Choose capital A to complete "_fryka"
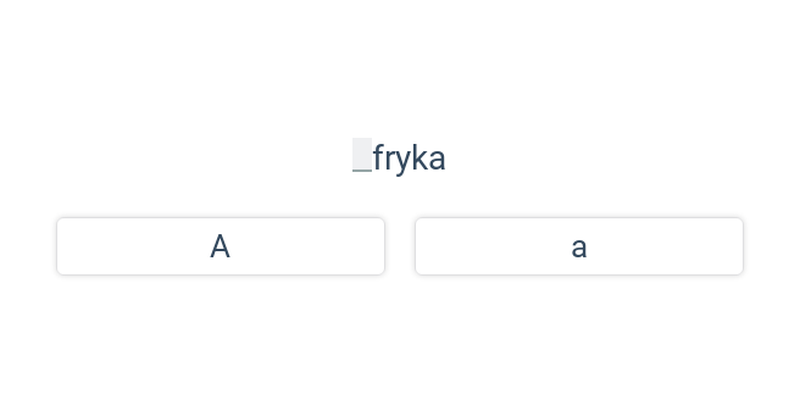The height and width of the screenshot is (400, 800). tap(220, 246)
